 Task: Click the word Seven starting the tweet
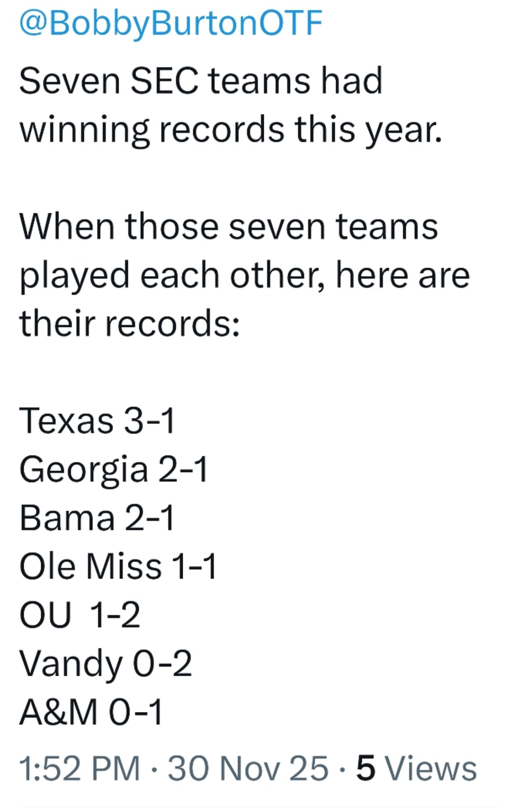click(x=69, y=81)
